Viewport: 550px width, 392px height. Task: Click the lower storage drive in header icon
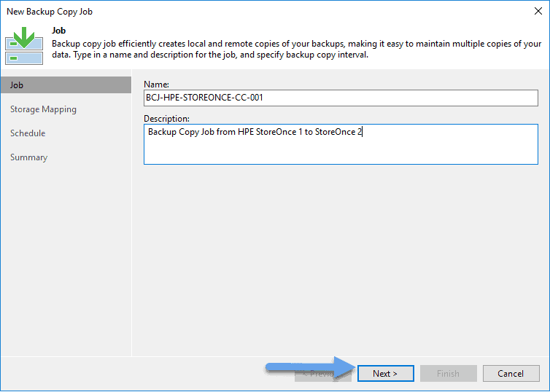tap(24, 58)
